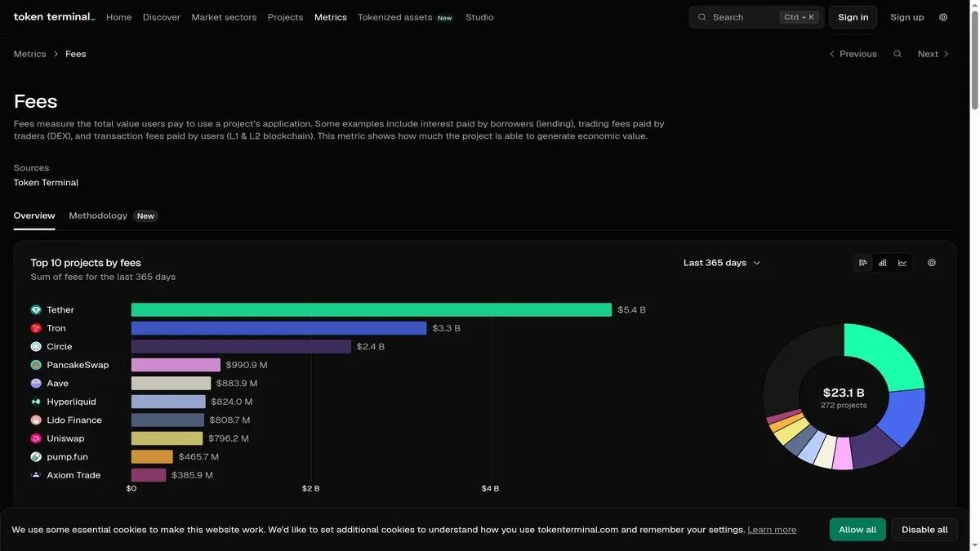Click the Sign in button
The height and width of the screenshot is (551, 980).
pyautogui.click(x=853, y=17)
